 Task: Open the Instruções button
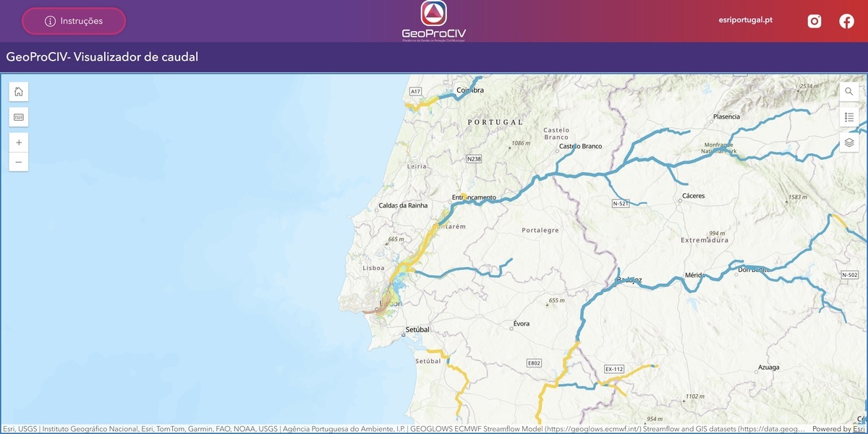tap(74, 21)
